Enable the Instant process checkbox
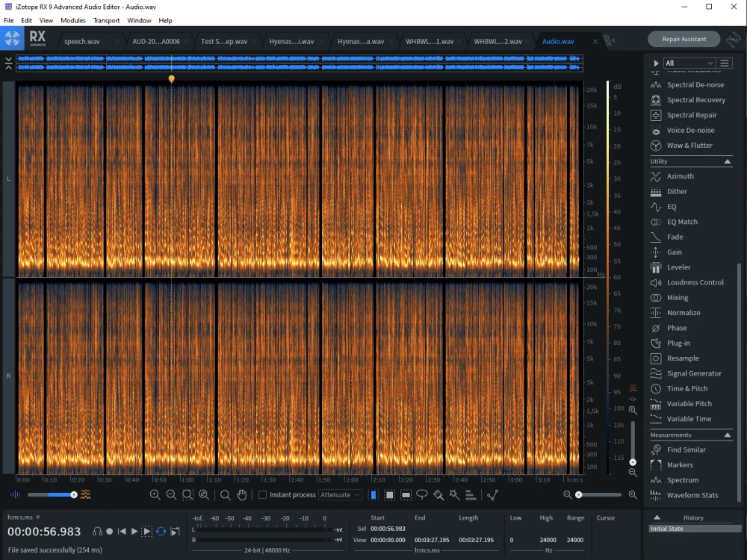The height and width of the screenshot is (560, 747). tap(262, 495)
